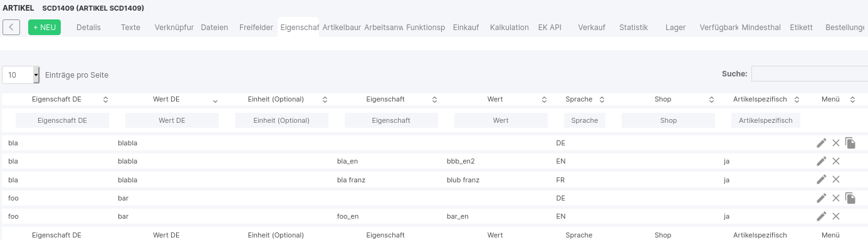Delete the bla_en property row

[x=835, y=161]
